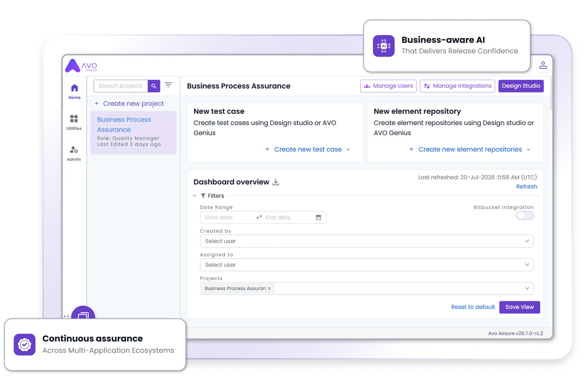Click Create new project
The height and width of the screenshot is (384, 588).
[x=133, y=103]
